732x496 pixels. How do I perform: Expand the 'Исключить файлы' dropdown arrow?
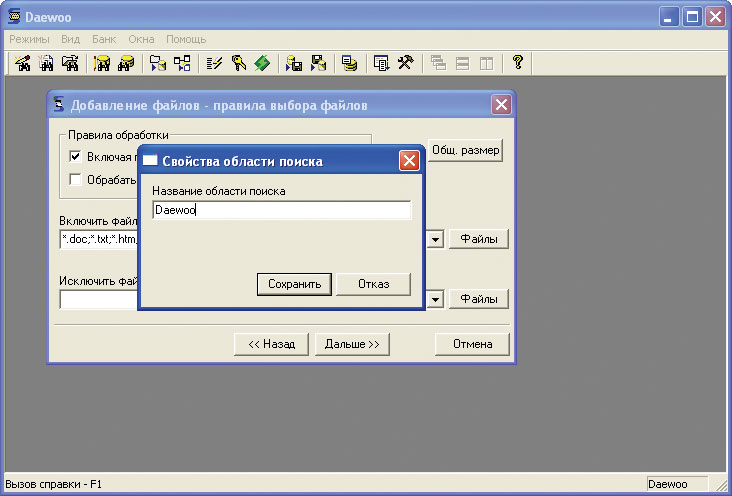[x=437, y=299]
